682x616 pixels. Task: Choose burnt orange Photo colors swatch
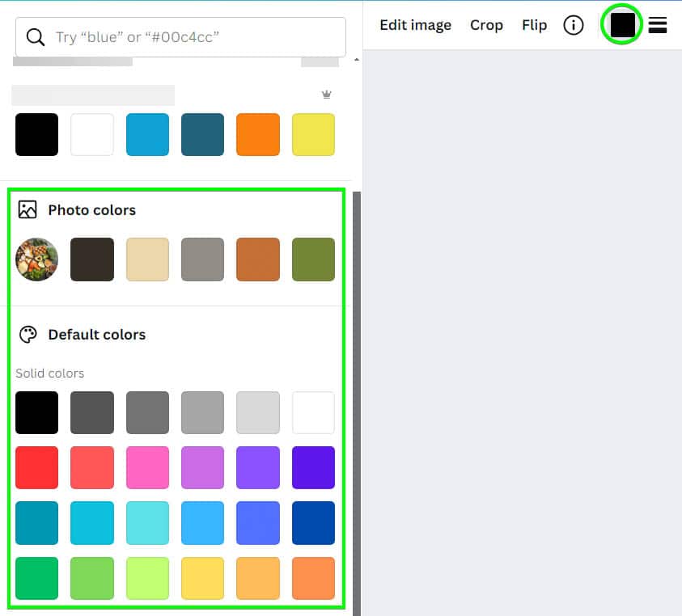[x=258, y=259]
